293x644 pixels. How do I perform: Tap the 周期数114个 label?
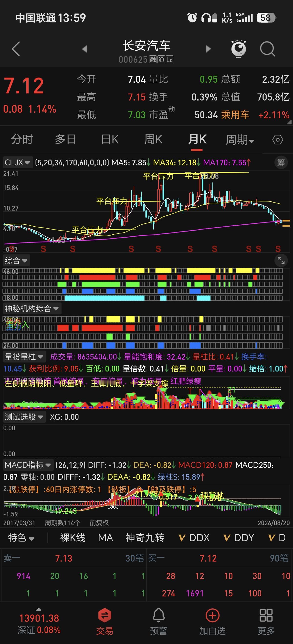coord(63,523)
